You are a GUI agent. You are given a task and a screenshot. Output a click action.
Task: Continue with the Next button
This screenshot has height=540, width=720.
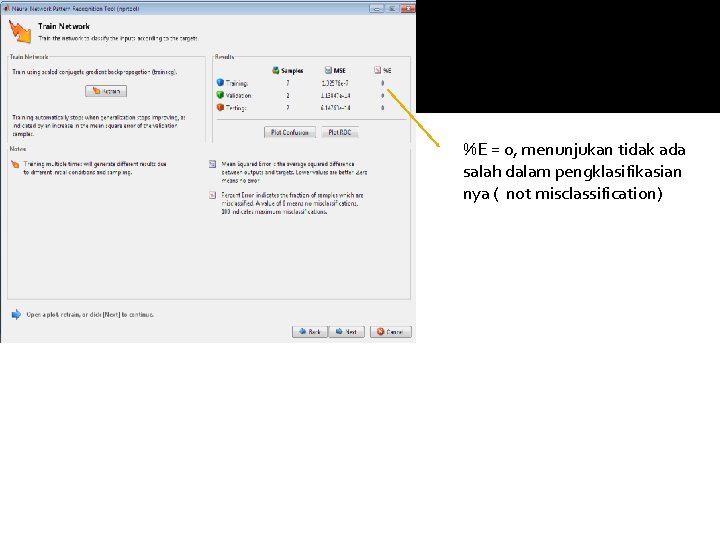coord(347,332)
